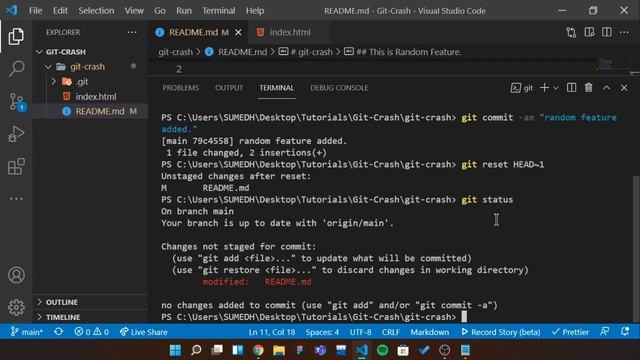Viewport: 640px width, 360px height.
Task: Checkout branch via main* indicator
Action: [x=27, y=332]
